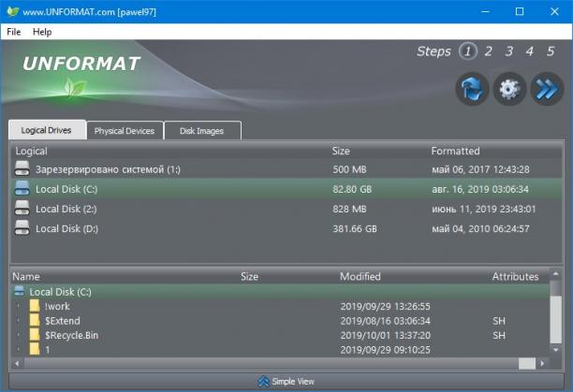
Task: Expand the $Extend folder node
Action: click(19, 321)
